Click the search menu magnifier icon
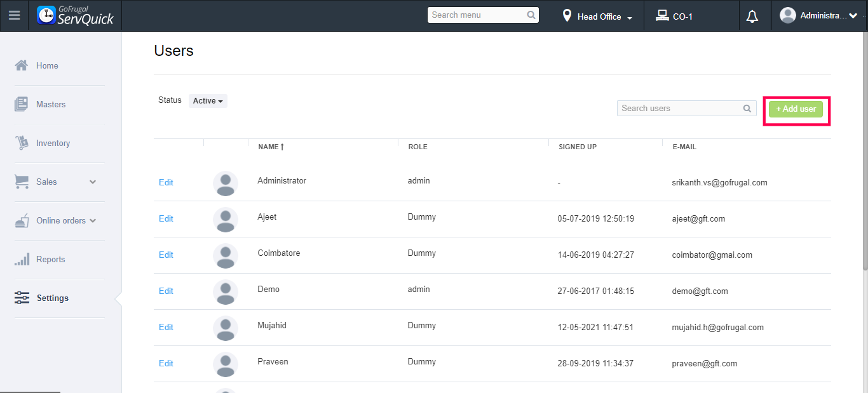Image resolution: width=868 pixels, height=393 pixels. coord(531,15)
